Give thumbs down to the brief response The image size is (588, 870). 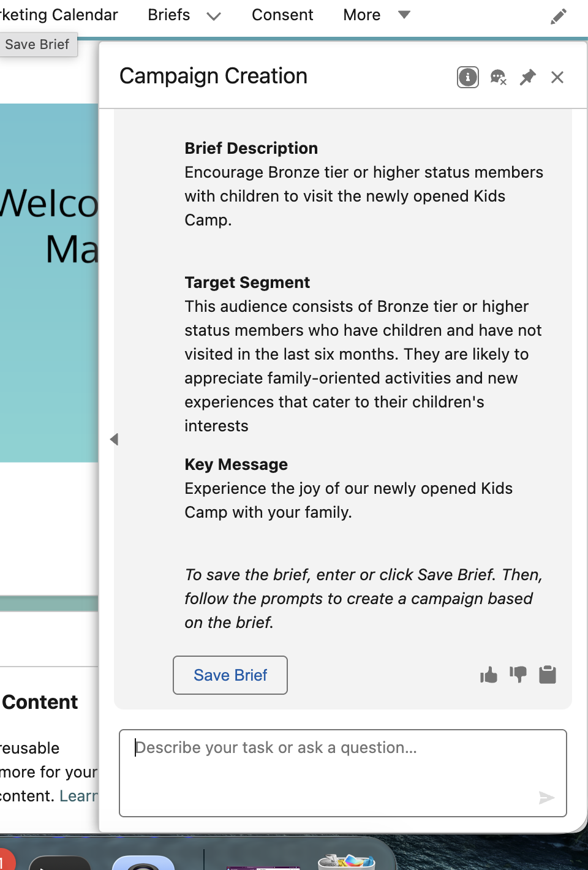(x=518, y=675)
